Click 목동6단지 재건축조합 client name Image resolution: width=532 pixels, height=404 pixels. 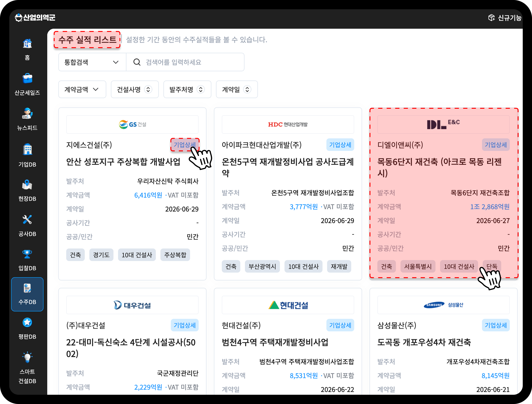[x=480, y=193]
